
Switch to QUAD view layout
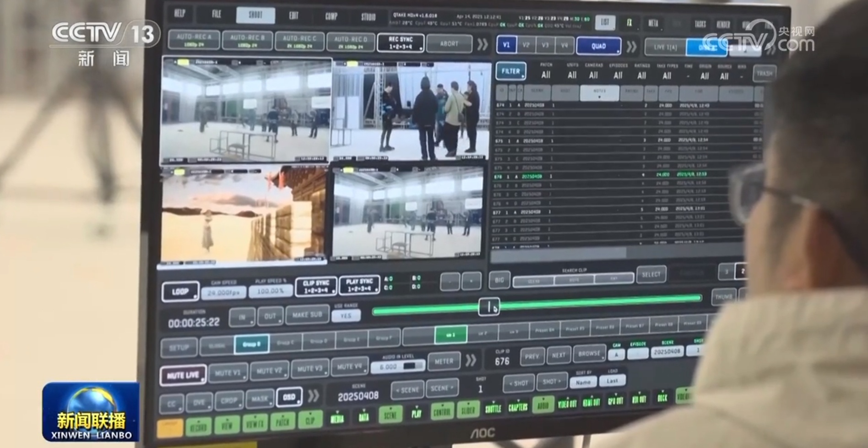598,46
